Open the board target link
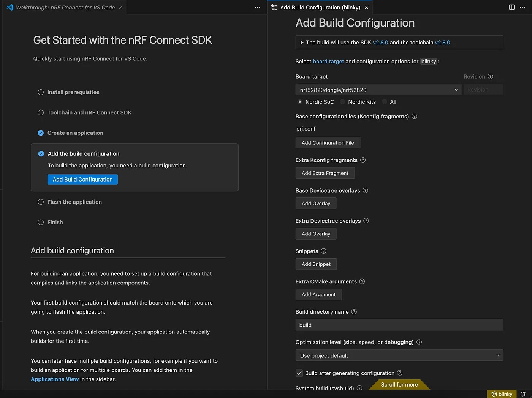This screenshot has width=532, height=398. pos(328,62)
